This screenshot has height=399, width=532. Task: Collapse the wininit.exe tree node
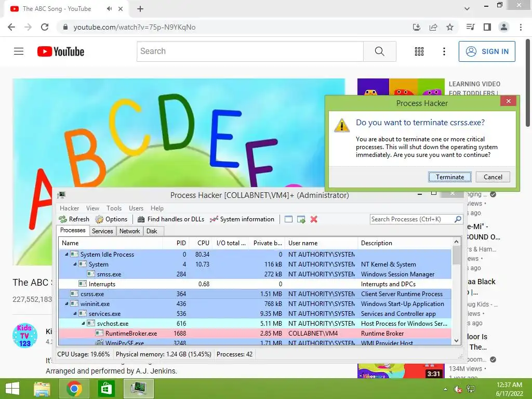66,303
